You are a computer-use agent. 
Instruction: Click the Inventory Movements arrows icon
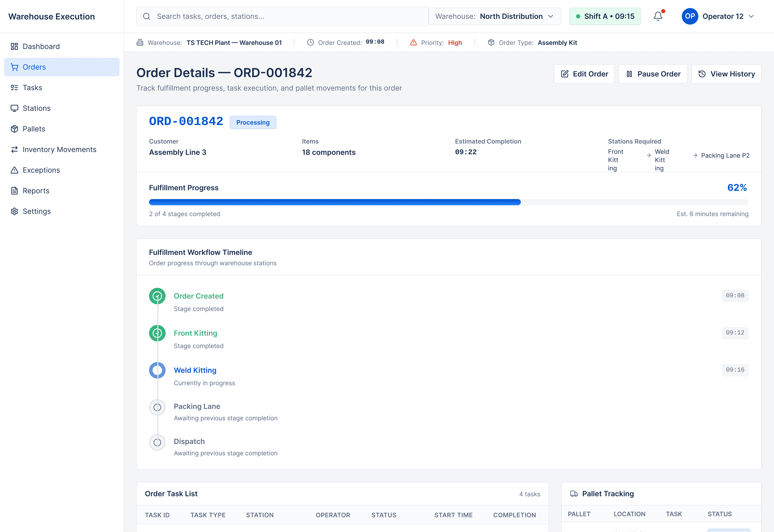tap(14, 149)
